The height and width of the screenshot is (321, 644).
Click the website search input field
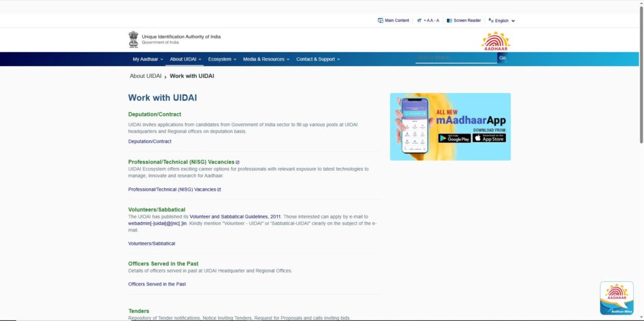457,58
